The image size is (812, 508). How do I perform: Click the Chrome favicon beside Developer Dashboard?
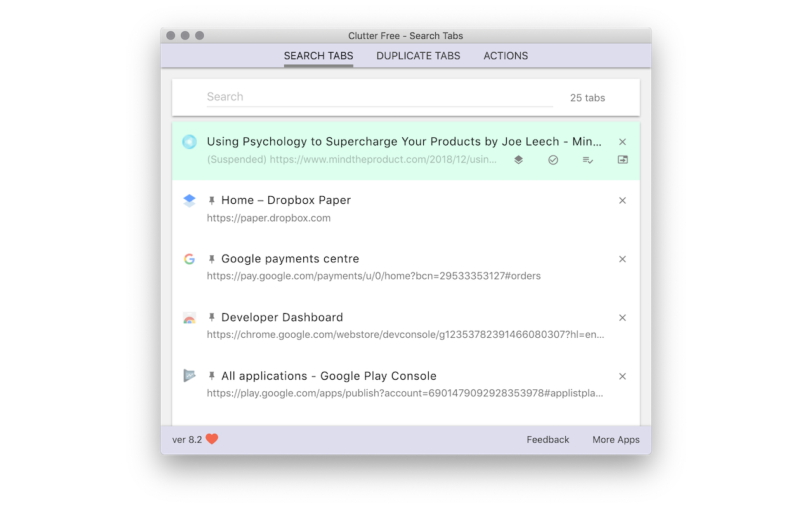pyautogui.click(x=189, y=317)
